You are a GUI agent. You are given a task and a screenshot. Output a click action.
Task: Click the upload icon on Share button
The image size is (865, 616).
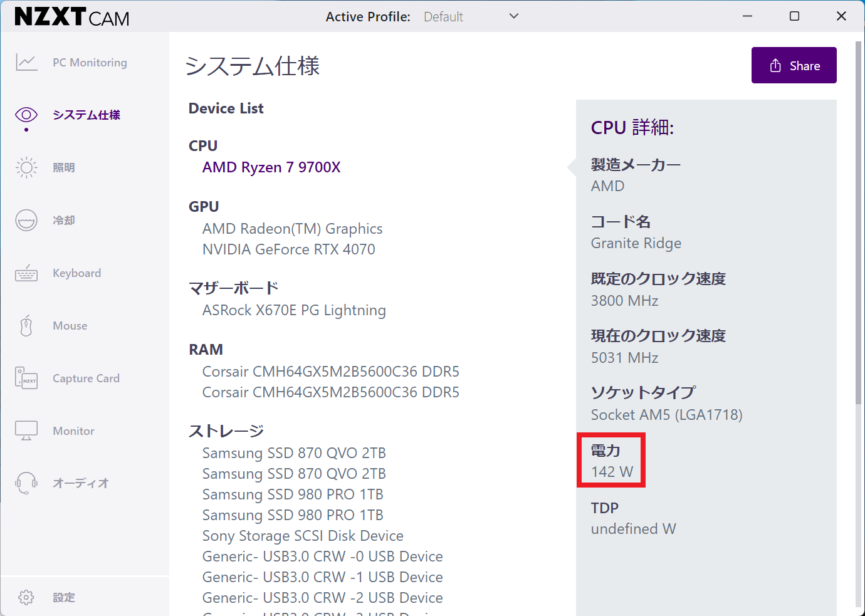(775, 65)
